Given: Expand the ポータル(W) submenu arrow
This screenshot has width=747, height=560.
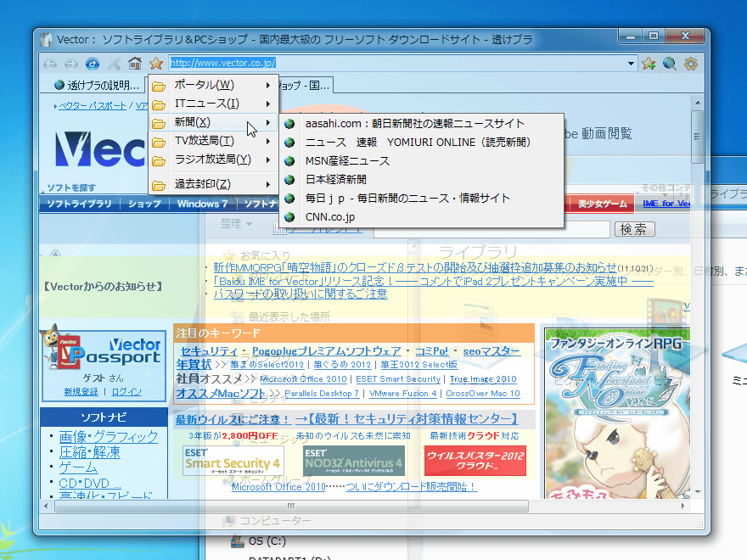Looking at the screenshot, I should pos(268,85).
